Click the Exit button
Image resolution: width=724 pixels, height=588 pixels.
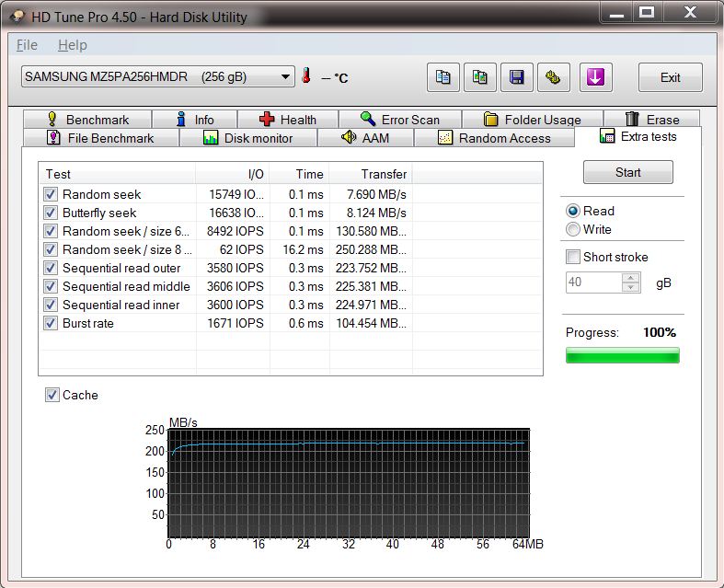point(670,77)
